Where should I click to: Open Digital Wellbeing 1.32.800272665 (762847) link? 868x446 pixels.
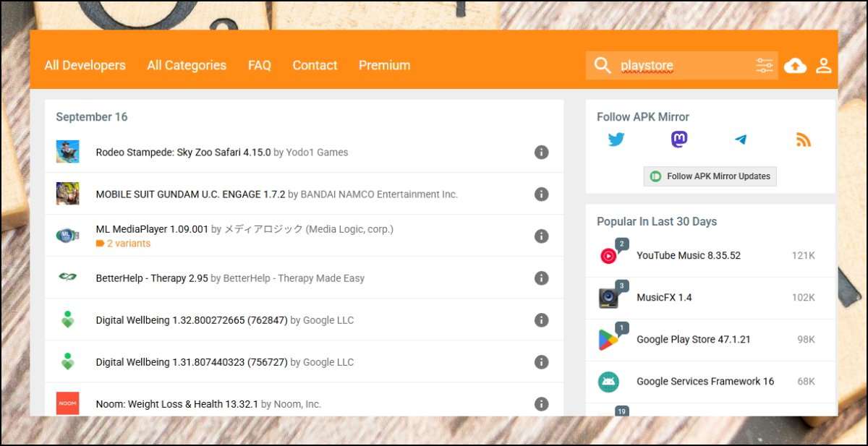tap(192, 320)
